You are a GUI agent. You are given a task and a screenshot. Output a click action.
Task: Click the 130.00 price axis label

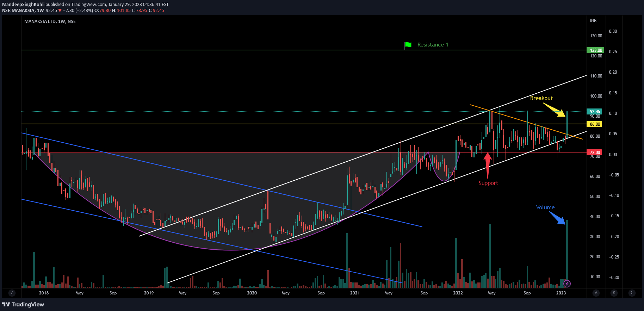tap(596, 36)
